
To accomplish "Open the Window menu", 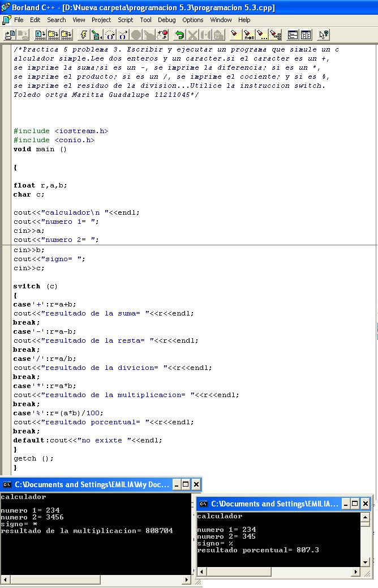I will coord(221,20).
